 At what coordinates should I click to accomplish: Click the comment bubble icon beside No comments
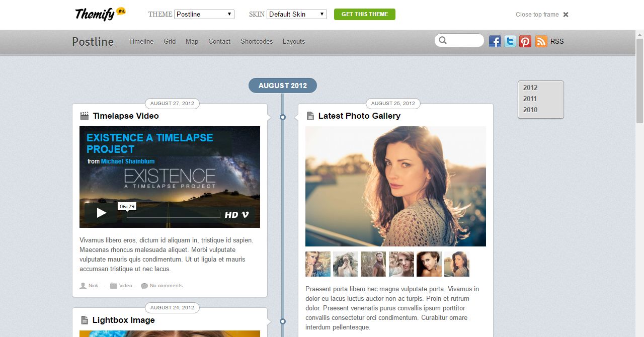(144, 286)
